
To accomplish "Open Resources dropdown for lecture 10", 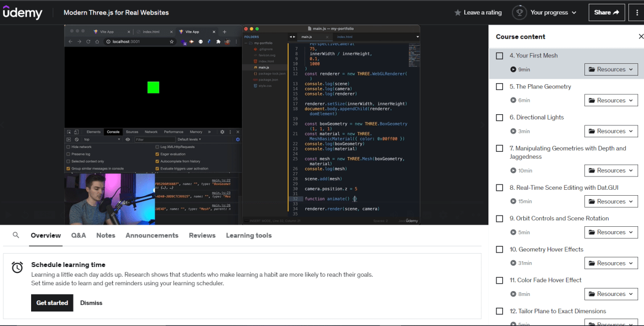I will [611, 263].
